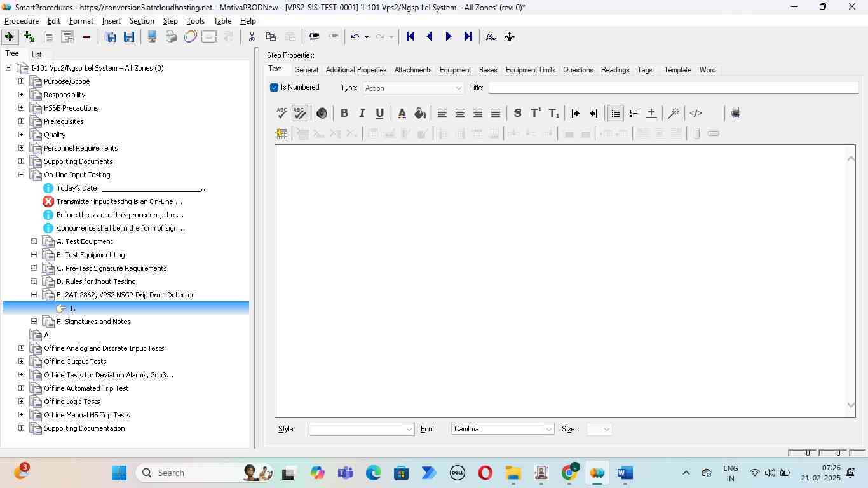
Task: Uncheck the Is Numbered checkbox
Action: tap(274, 88)
